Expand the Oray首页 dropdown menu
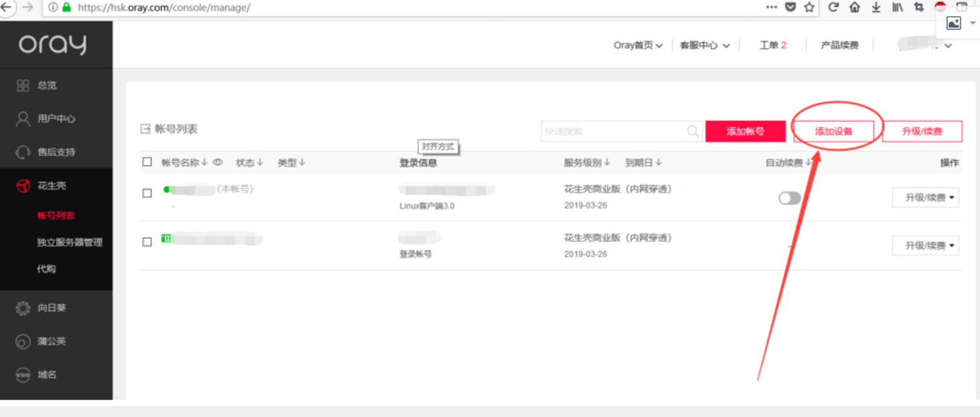The image size is (980, 417). coord(638,45)
